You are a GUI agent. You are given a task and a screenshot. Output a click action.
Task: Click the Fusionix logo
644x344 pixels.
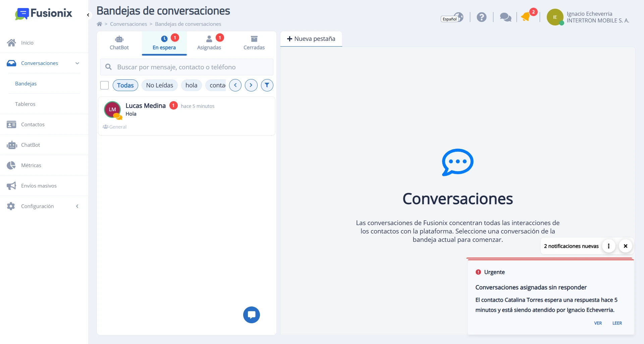(44, 13)
